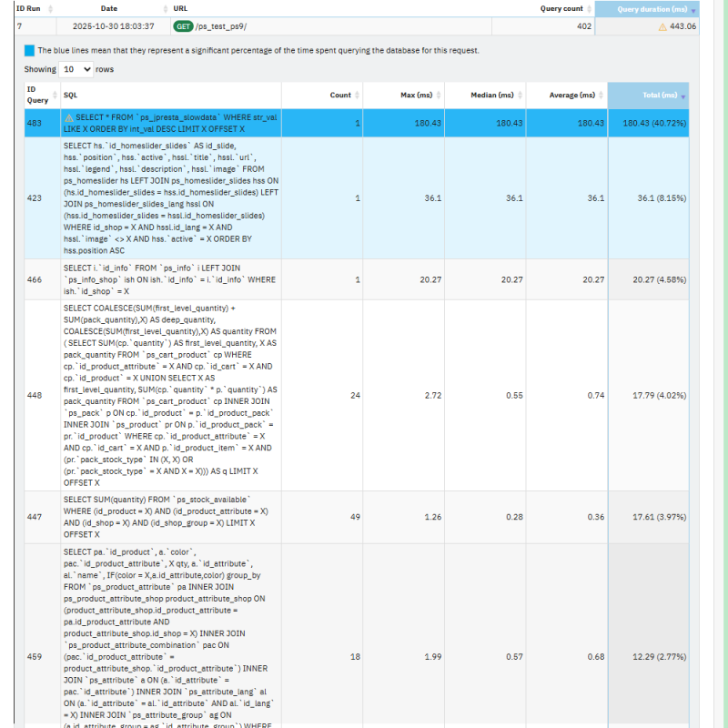
Task: Click warning icon on query 483 SQL
Action: (x=68, y=118)
